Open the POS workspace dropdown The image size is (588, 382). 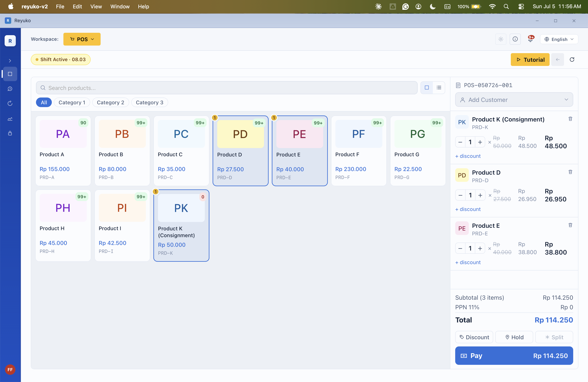(x=82, y=39)
